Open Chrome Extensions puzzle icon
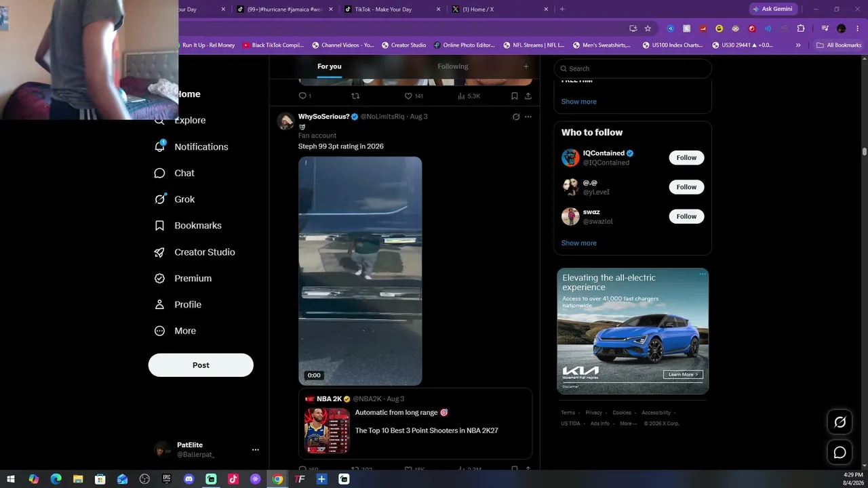The width and height of the screenshot is (868, 488). coord(801,28)
